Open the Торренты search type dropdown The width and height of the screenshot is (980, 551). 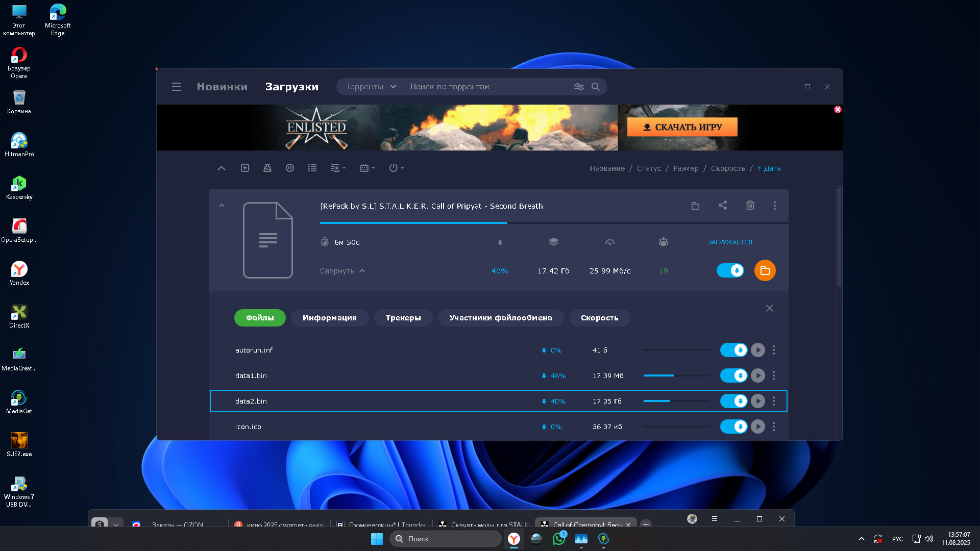371,87
